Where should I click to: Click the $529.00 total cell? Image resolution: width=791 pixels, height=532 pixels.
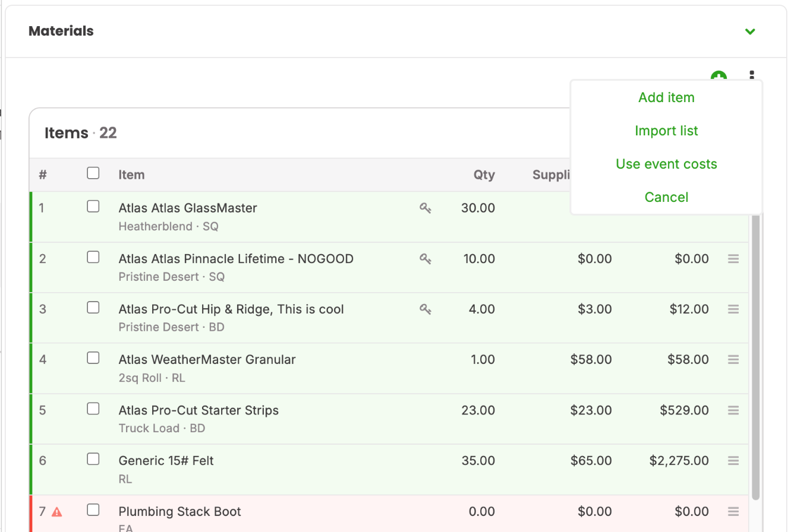(x=684, y=410)
